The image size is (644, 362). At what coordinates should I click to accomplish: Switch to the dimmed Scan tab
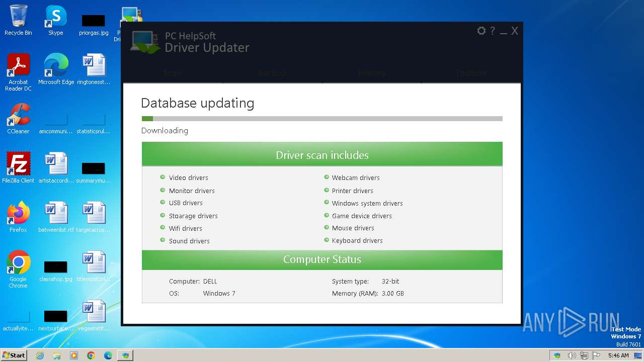173,73
